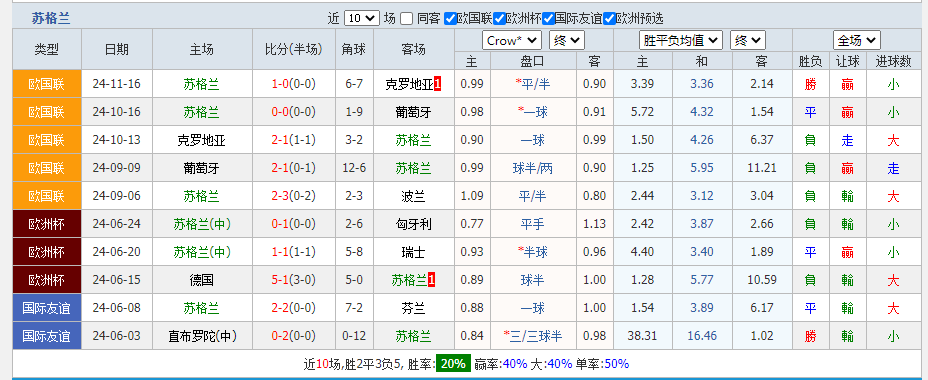Click the 11.21 away odds value
The width and height of the screenshot is (928, 380).
click(x=761, y=168)
